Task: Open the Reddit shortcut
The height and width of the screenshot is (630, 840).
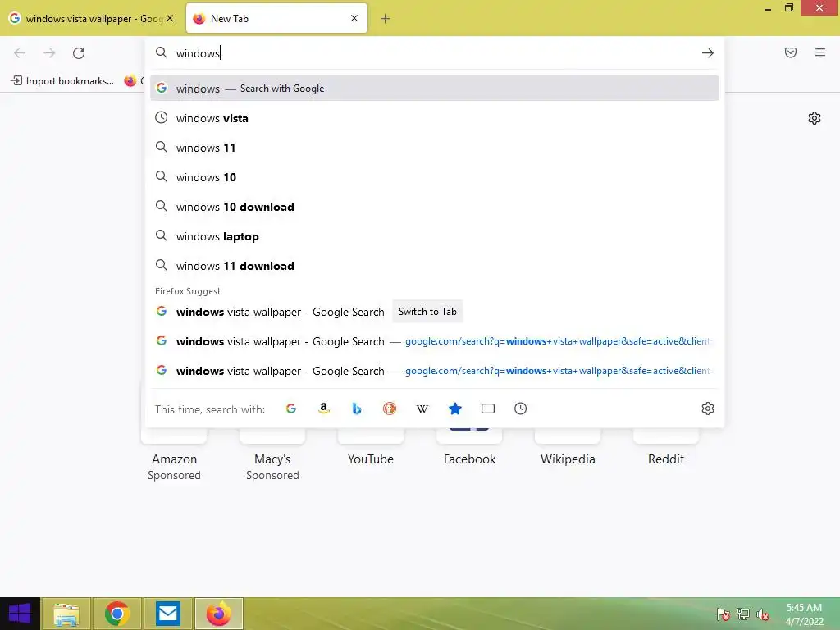Action: click(x=666, y=459)
